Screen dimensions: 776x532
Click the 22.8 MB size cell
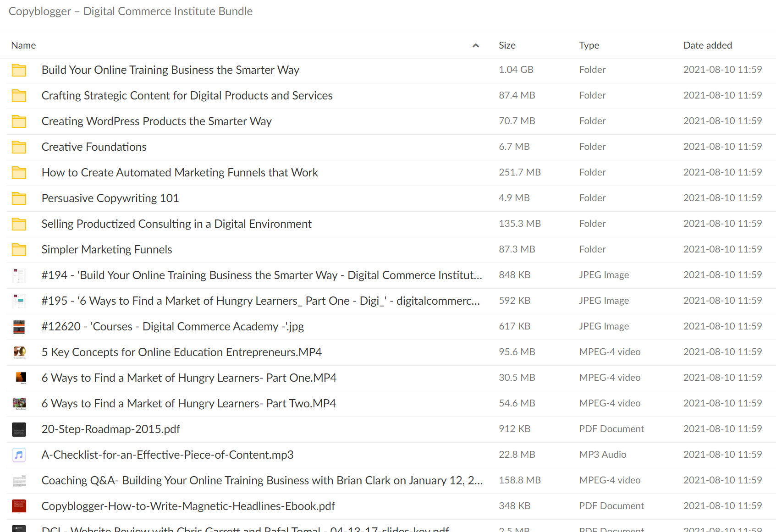click(x=517, y=455)
